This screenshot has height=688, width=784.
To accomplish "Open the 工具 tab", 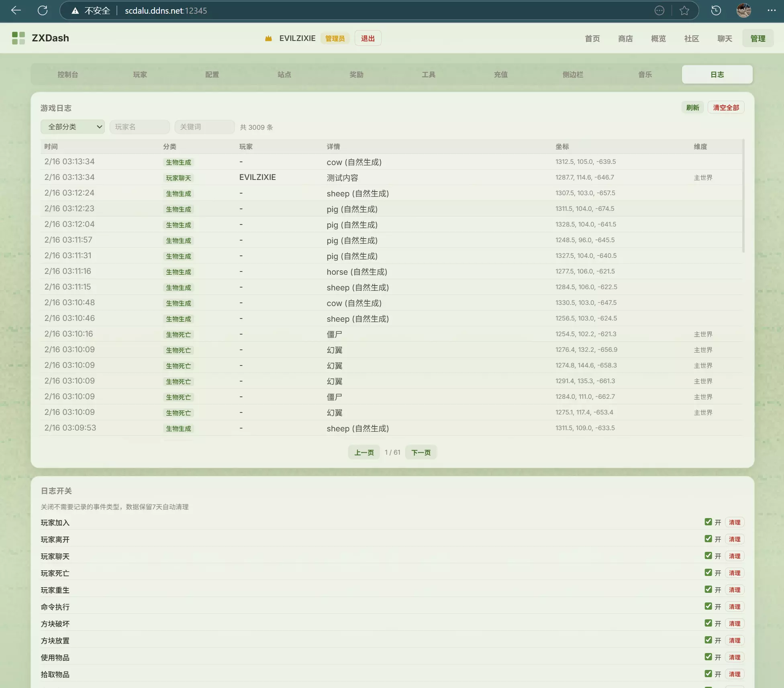I will pos(429,74).
